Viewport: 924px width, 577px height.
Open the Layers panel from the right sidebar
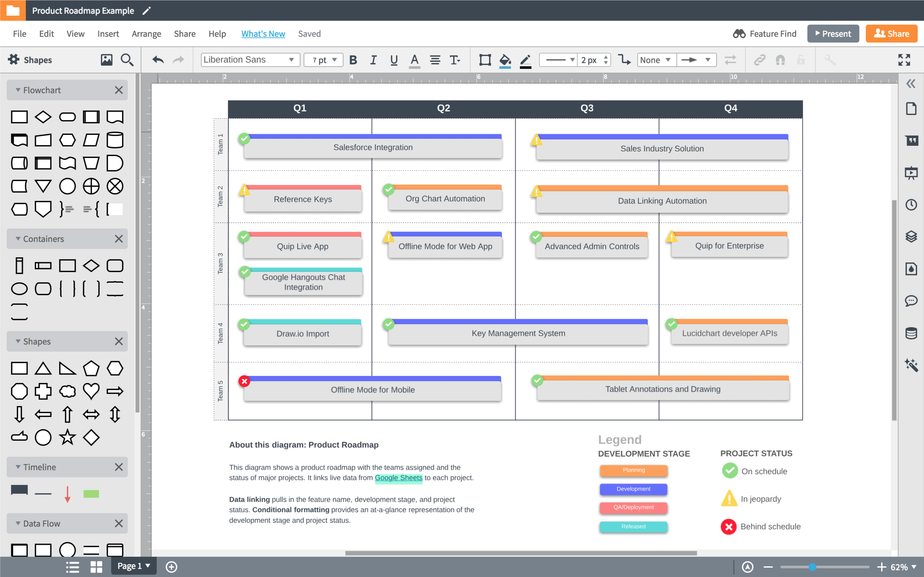pos(911,237)
